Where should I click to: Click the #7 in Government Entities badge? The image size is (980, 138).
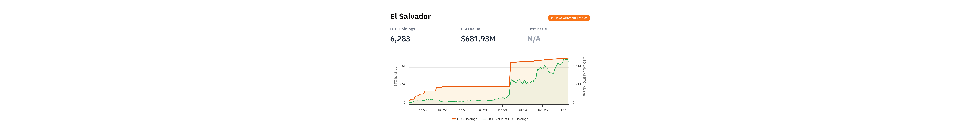pos(569,18)
